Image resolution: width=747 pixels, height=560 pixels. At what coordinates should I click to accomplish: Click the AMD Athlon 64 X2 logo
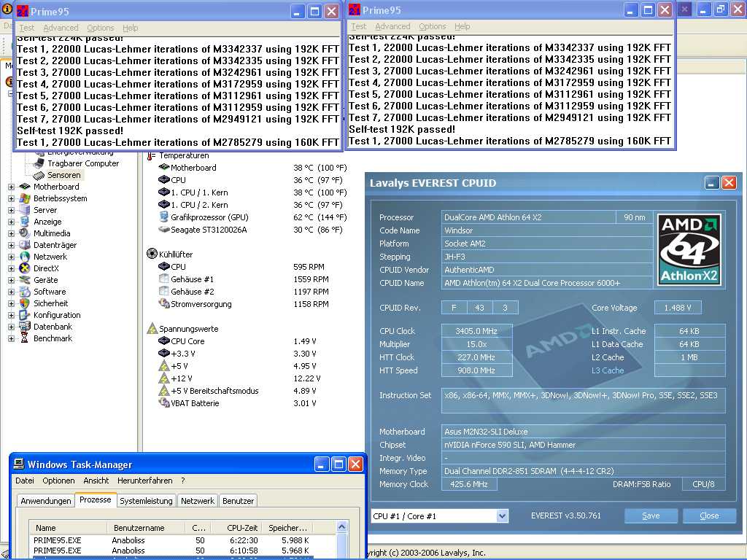click(689, 250)
